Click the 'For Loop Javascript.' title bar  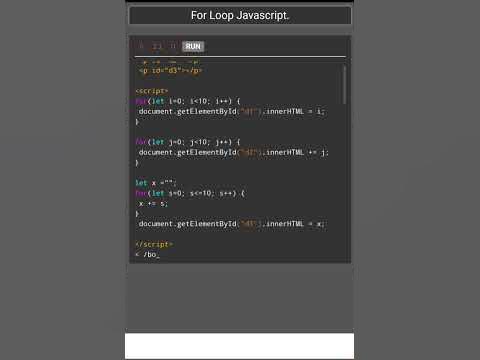coord(240,15)
